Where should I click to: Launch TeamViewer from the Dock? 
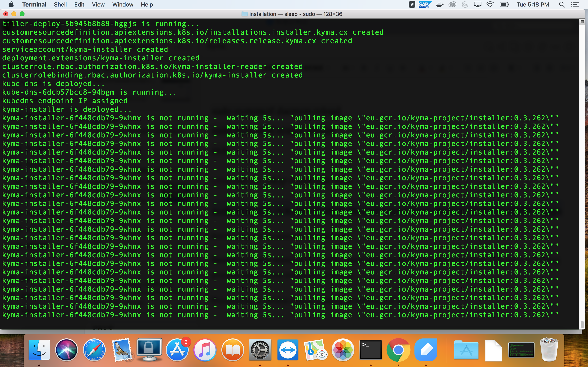pos(288,349)
